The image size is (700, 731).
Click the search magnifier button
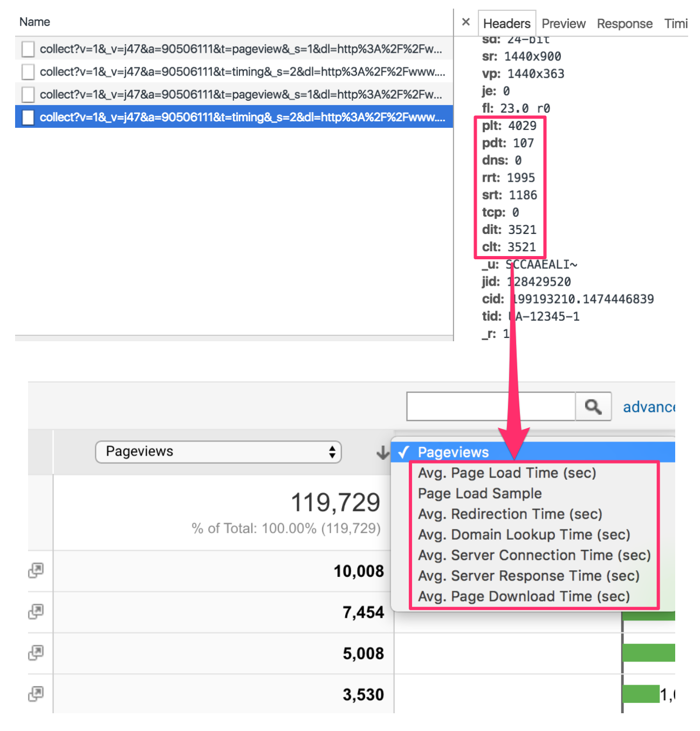click(x=593, y=406)
